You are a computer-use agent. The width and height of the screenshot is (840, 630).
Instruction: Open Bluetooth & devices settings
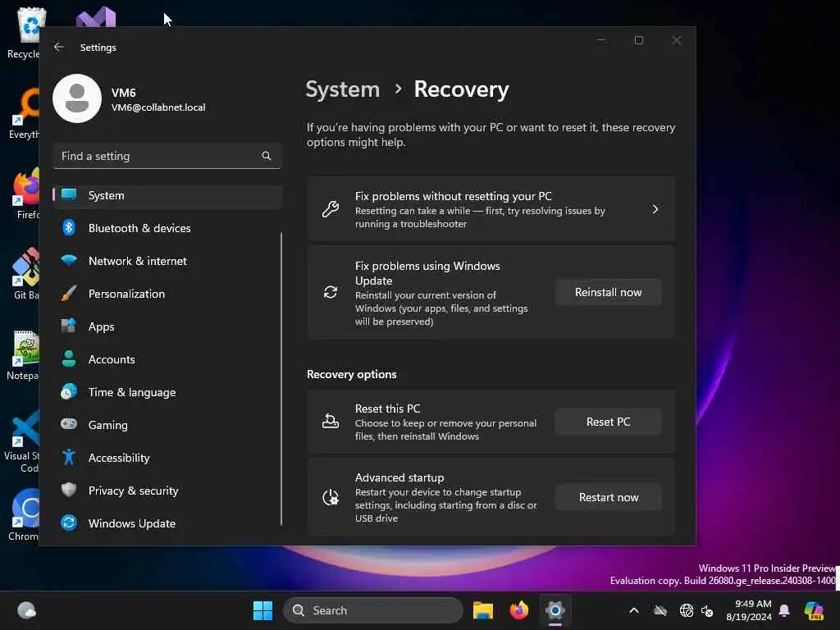pyautogui.click(x=167, y=228)
